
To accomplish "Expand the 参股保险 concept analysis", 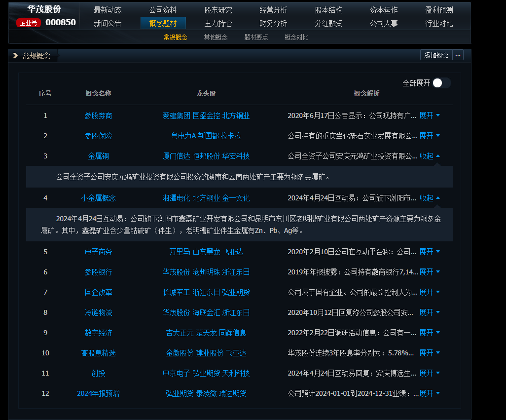I will click(430, 136).
